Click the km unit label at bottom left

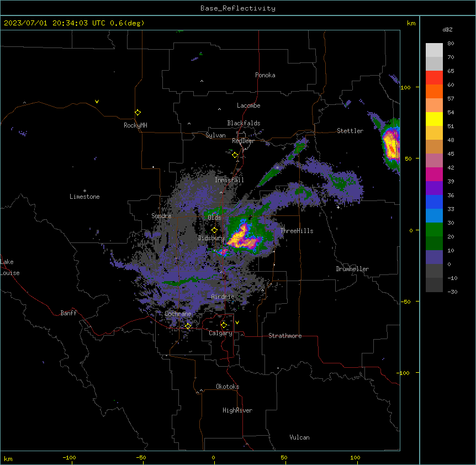8,458
